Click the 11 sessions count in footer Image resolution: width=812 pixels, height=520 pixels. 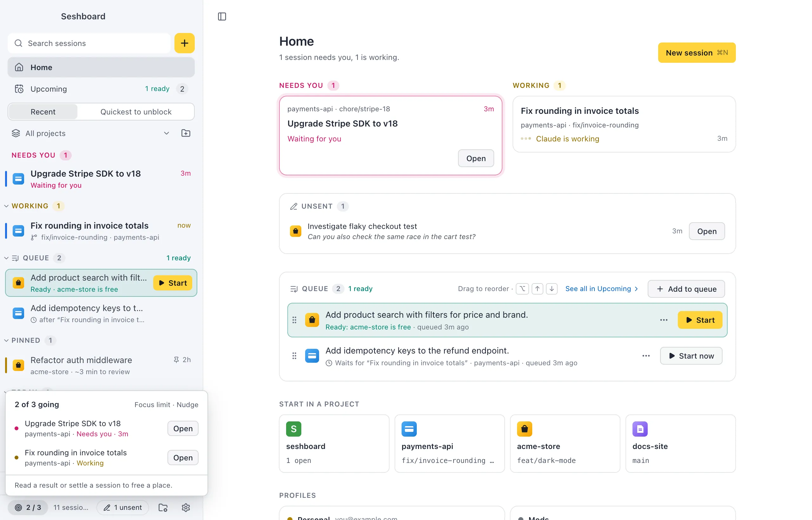pyautogui.click(x=71, y=507)
